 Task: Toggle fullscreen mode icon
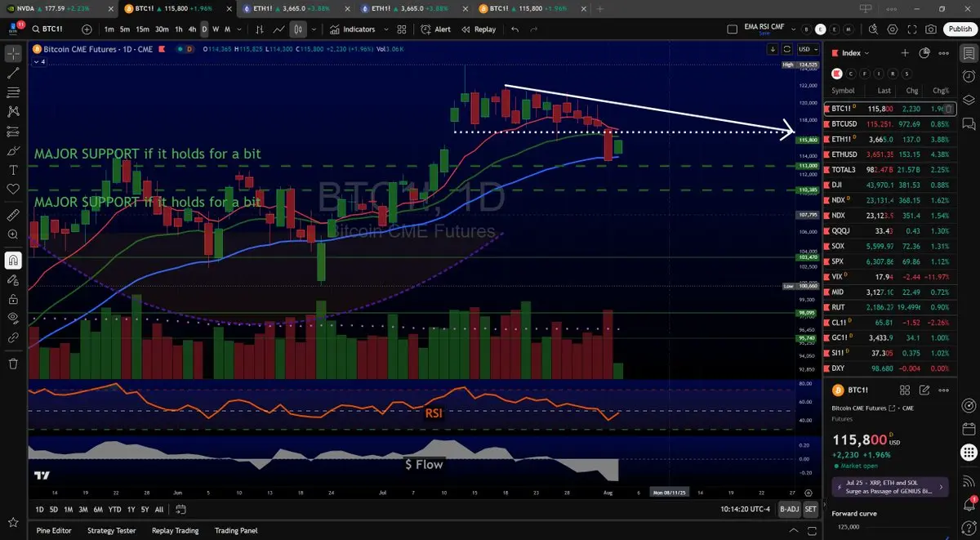click(912, 29)
